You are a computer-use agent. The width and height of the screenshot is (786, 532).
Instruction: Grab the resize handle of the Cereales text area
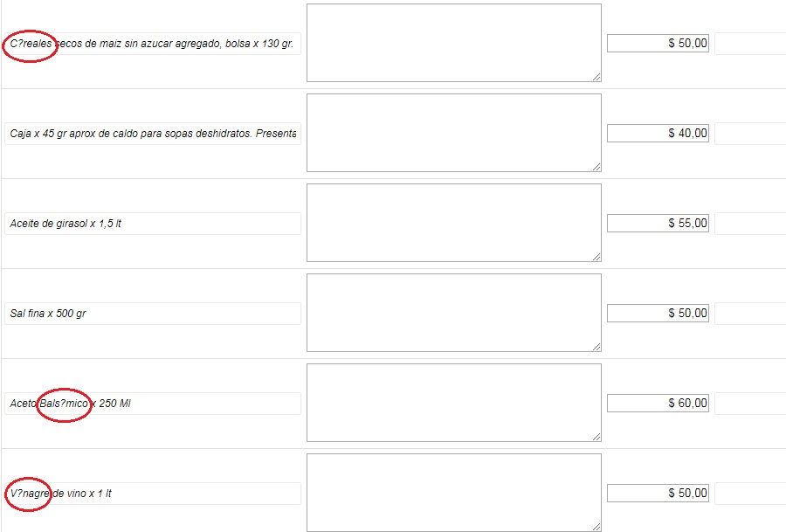pos(596,77)
